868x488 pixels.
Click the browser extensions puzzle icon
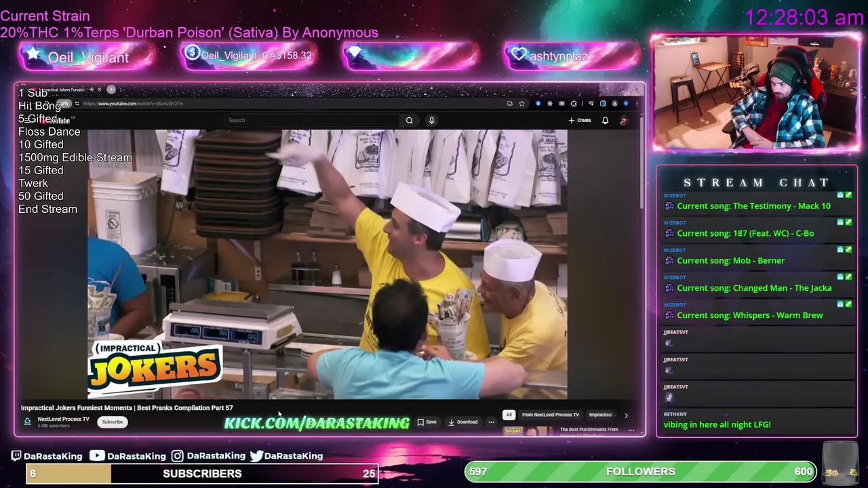[x=574, y=104]
